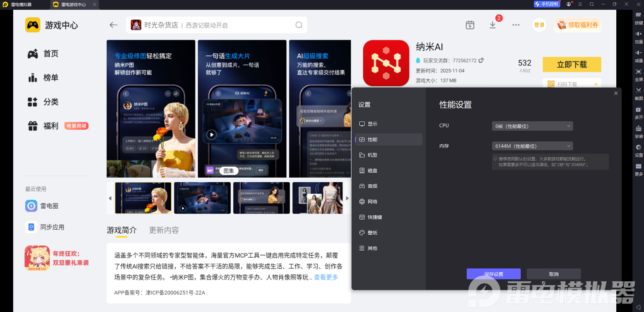This screenshot has width=644, height=312.
Task: Open the user account icon in title bar
Action: [569, 4]
